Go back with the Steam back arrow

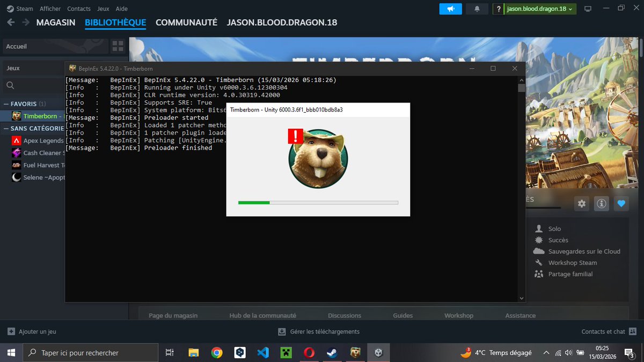(x=11, y=23)
